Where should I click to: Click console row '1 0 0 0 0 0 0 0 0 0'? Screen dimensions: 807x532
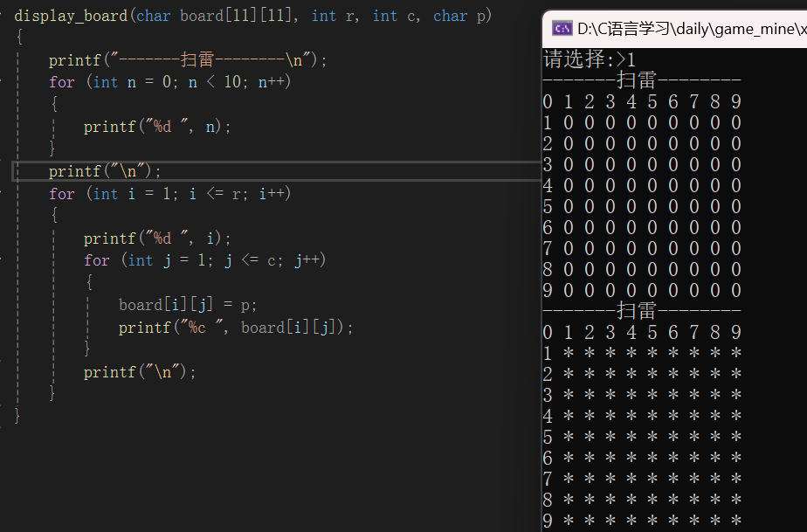click(642, 122)
